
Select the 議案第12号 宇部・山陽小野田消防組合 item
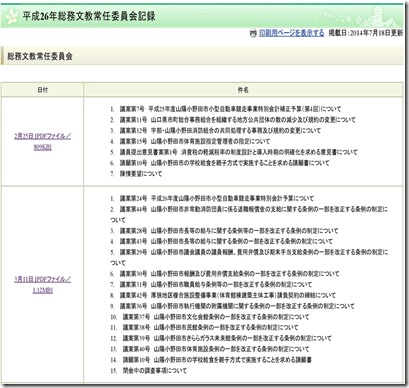click(x=220, y=130)
